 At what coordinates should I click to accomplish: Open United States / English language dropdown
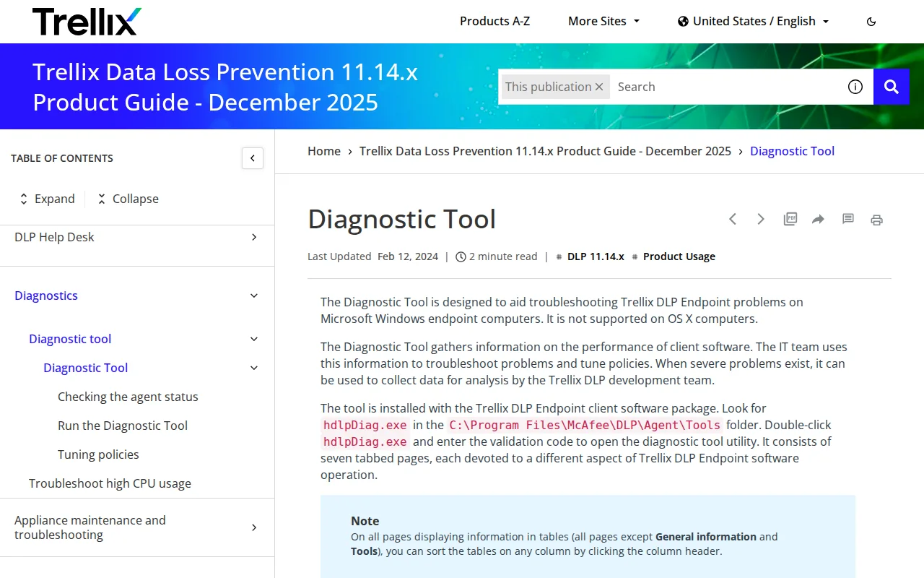pyautogui.click(x=753, y=21)
